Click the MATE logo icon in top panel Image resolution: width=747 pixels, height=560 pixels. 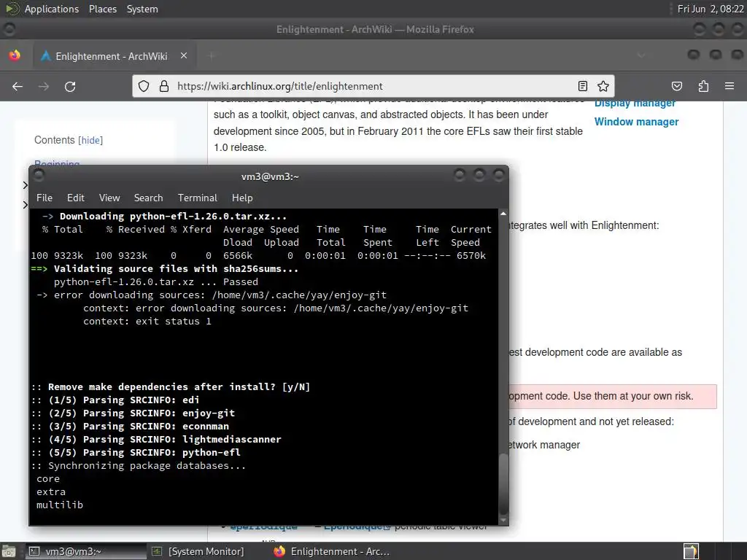pyautogui.click(x=12, y=9)
